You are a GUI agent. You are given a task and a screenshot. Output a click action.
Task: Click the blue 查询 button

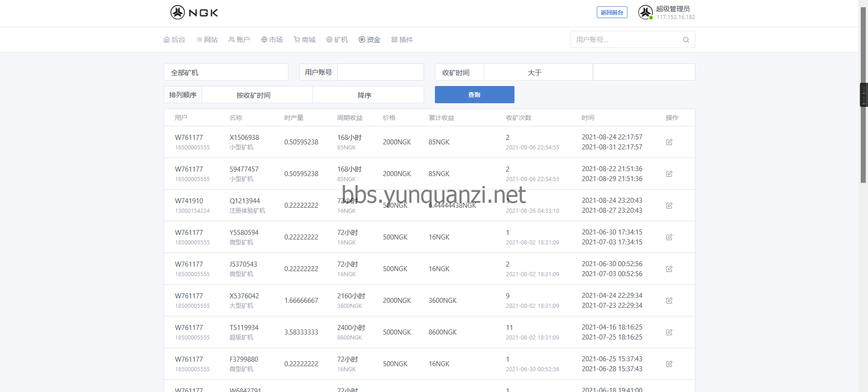[x=474, y=95]
